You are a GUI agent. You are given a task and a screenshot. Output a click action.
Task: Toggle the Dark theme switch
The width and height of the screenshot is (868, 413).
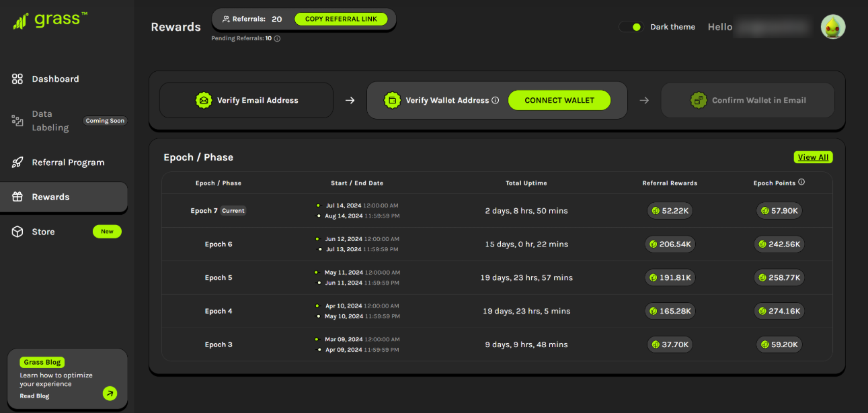(631, 27)
